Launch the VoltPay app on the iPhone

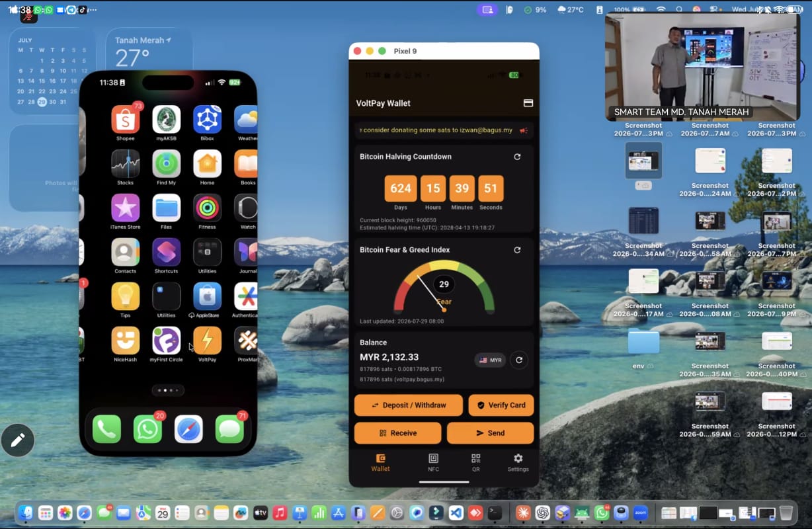pyautogui.click(x=207, y=341)
